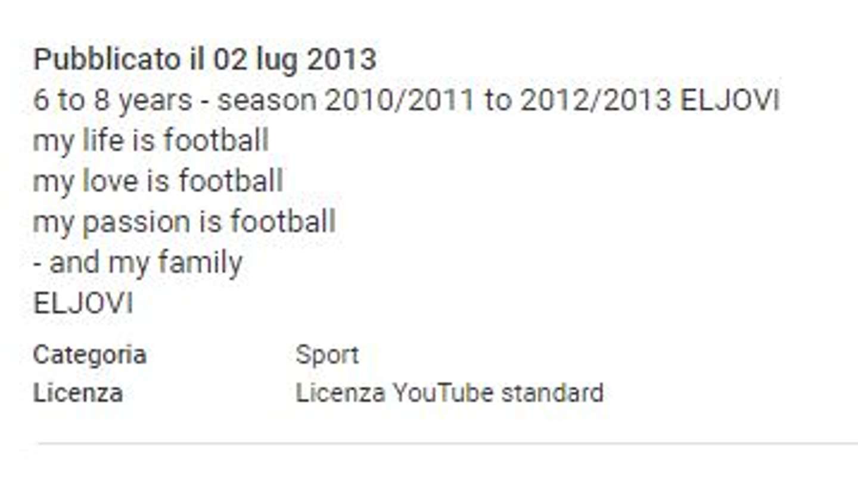The width and height of the screenshot is (858, 504).
Task: Click the Categoria label
Action: pyautogui.click(x=90, y=356)
